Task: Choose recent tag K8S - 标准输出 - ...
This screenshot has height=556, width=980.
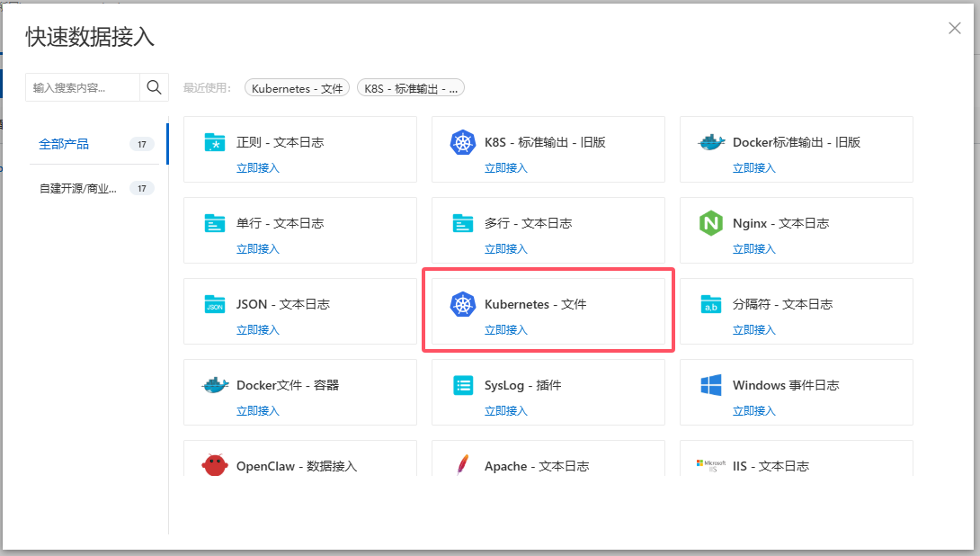Action: (x=411, y=88)
